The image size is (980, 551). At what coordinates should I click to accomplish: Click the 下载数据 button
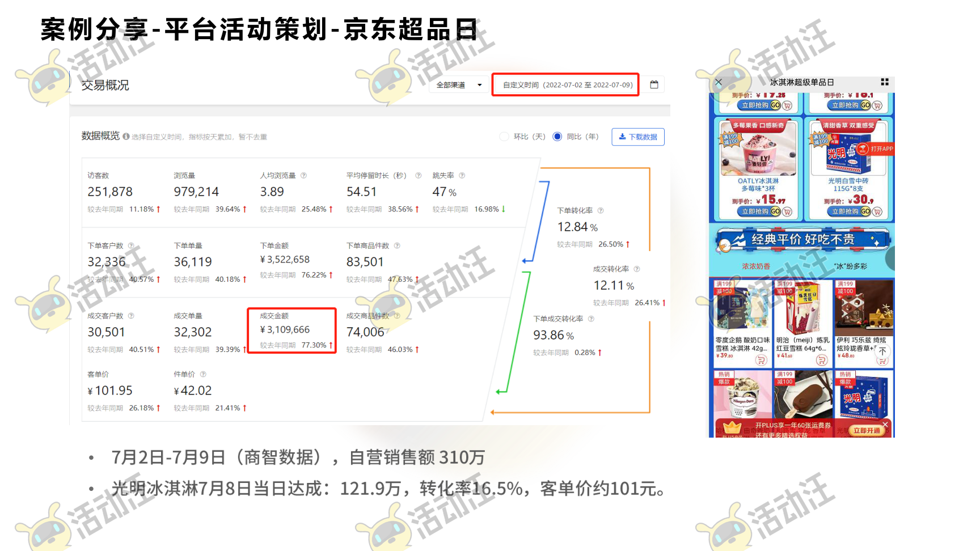[638, 137]
